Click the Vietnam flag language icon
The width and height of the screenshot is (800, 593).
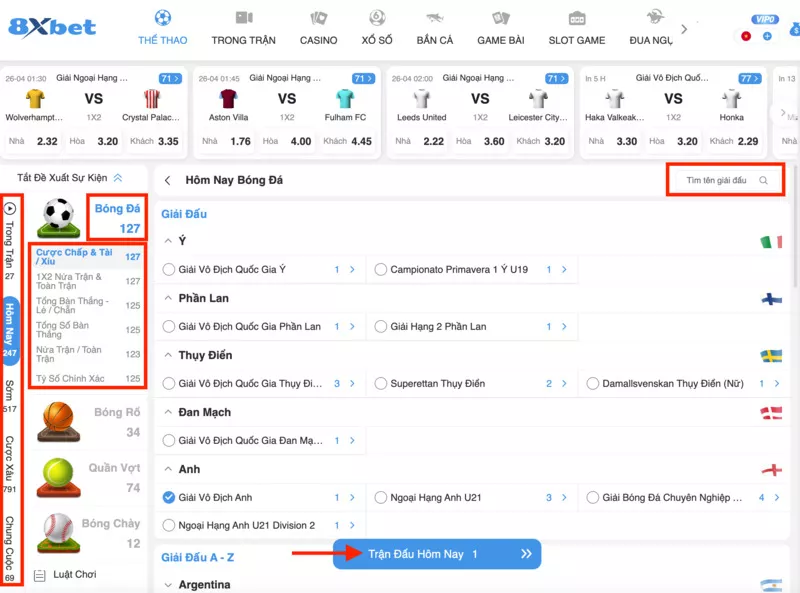[x=746, y=36]
